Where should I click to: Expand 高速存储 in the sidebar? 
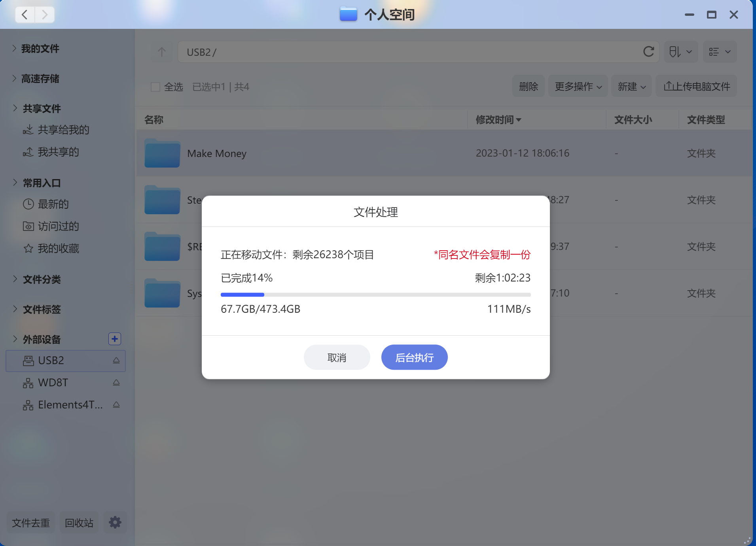pyautogui.click(x=14, y=78)
